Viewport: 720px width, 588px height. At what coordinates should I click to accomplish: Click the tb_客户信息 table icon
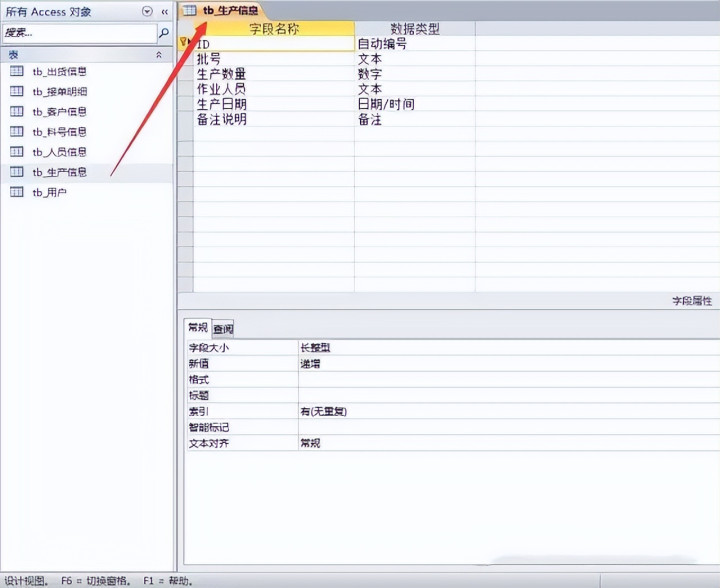pos(17,112)
